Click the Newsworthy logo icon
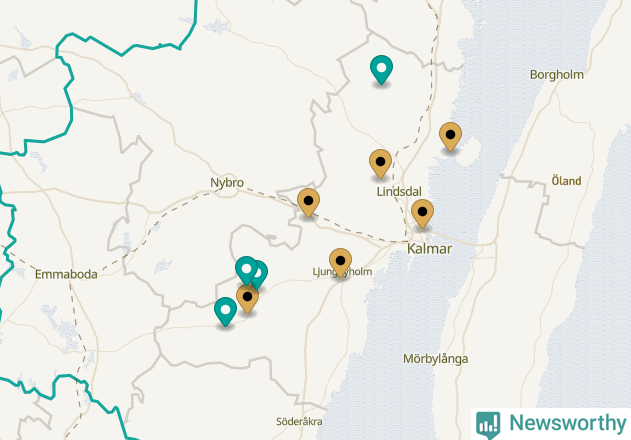Image resolution: width=631 pixels, height=440 pixels. (488, 425)
